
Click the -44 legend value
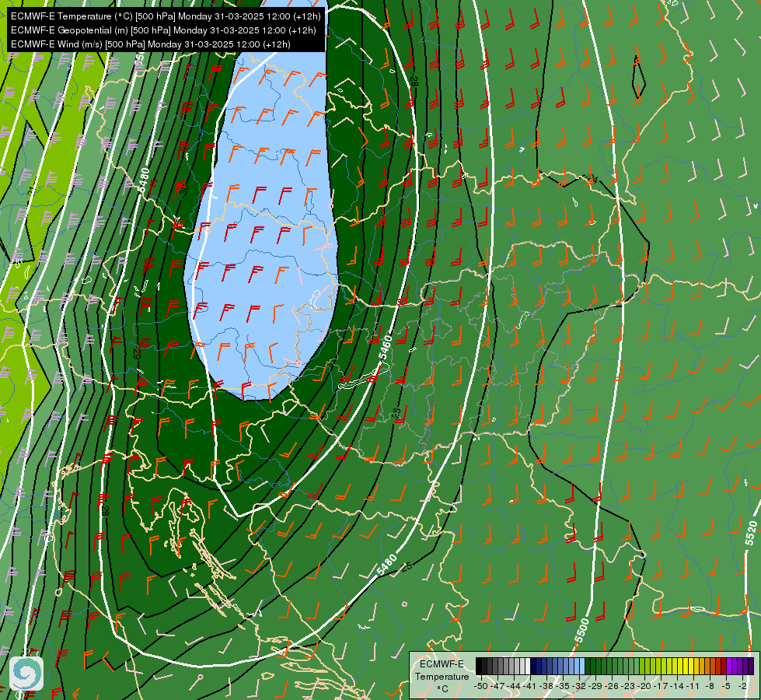[514, 686]
